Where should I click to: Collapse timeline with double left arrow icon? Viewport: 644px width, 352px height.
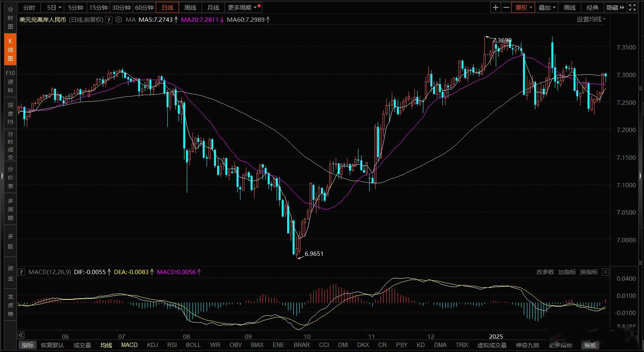[x=21, y=335]
